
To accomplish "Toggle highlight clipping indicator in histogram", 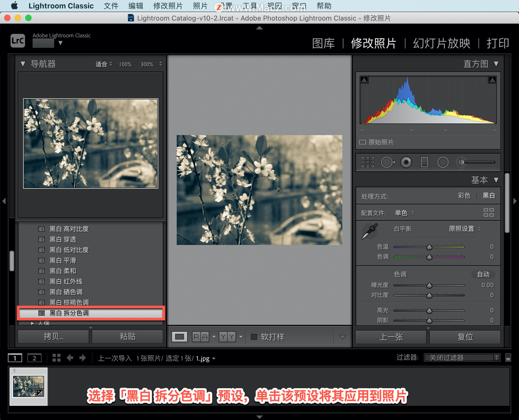I will (x=492, y=80).
